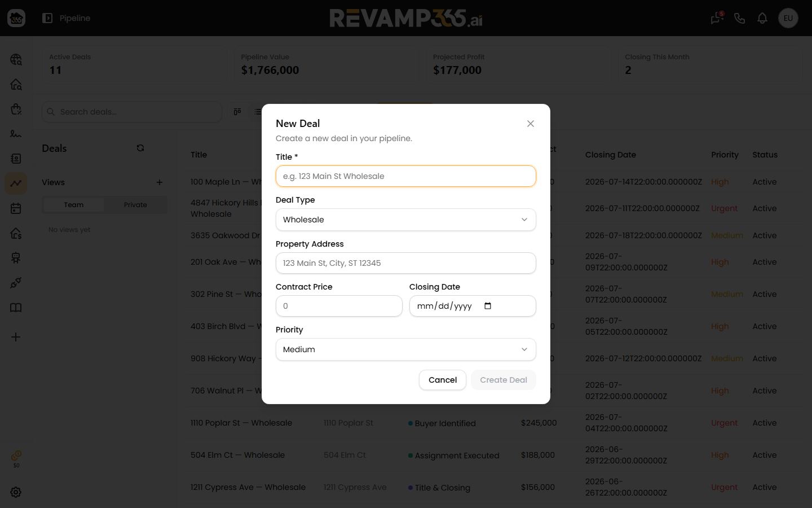Open the house search sidebar icon
The image size is (812, 508).
click(x=16, y=84)
